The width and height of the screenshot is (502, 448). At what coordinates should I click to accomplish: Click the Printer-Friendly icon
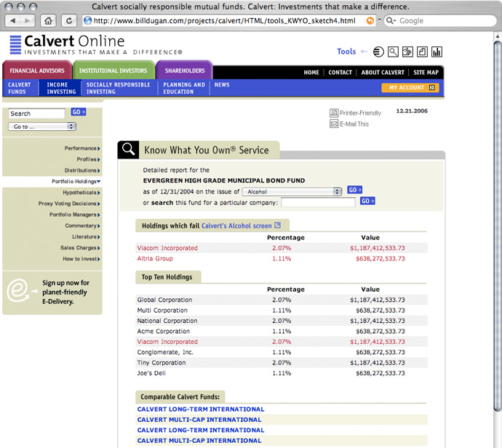334,113
